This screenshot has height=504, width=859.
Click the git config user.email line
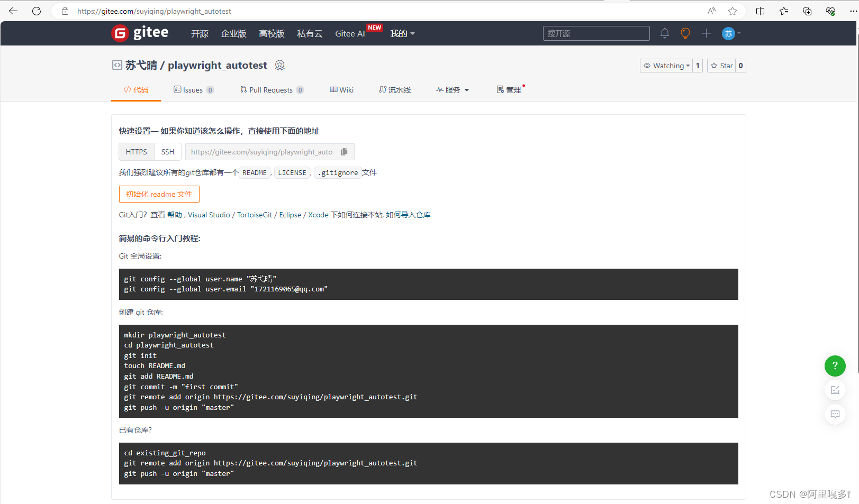tap(226, 289)
